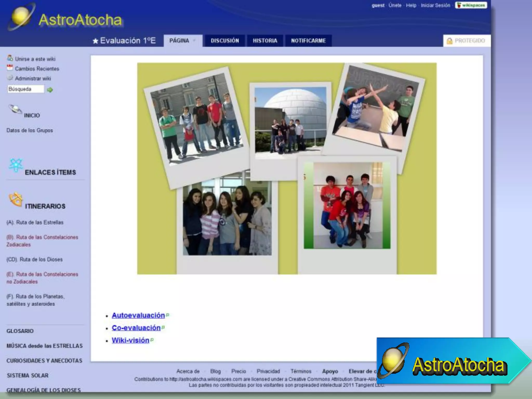532x399 pixels.
Task: Click the padlock PROTEGIDO icon
Action: (449, 41)
